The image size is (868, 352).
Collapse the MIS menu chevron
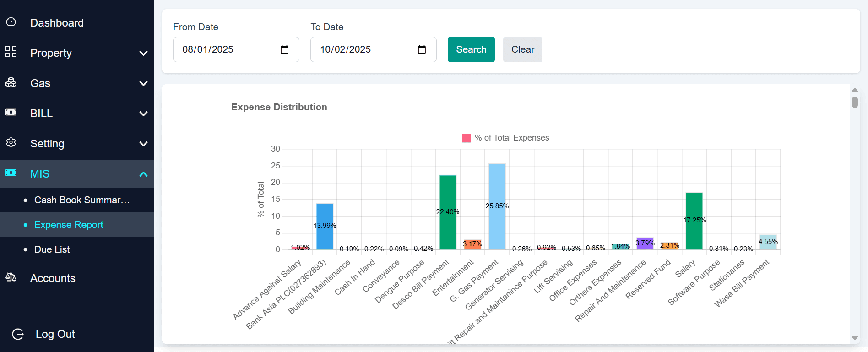[143, 174]
